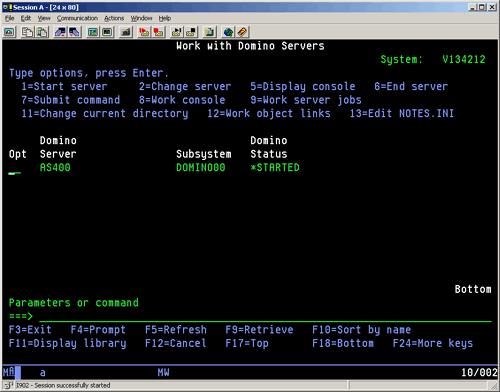Open the Display setup toolbar icon

(93, 32)
